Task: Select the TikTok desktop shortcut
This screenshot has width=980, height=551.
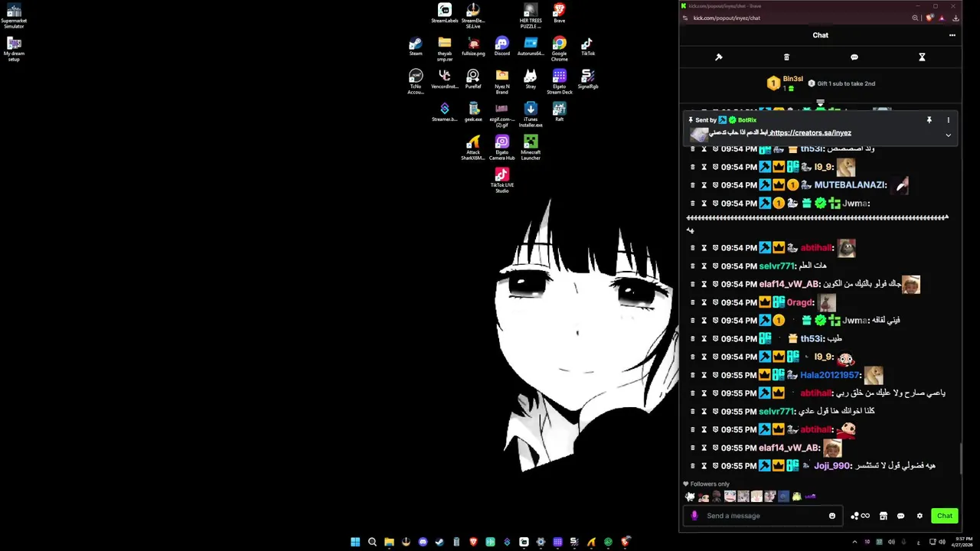Action: click(587, 47)
